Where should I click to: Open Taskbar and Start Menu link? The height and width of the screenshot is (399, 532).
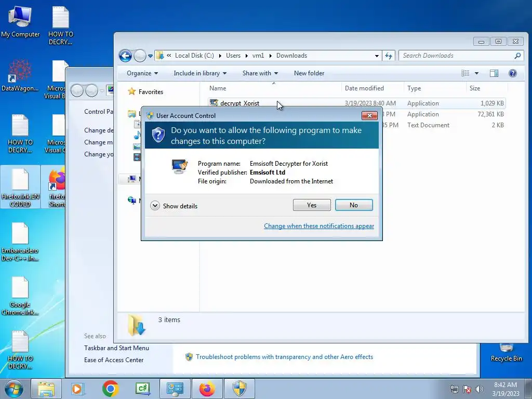click(x=116, y=348)
